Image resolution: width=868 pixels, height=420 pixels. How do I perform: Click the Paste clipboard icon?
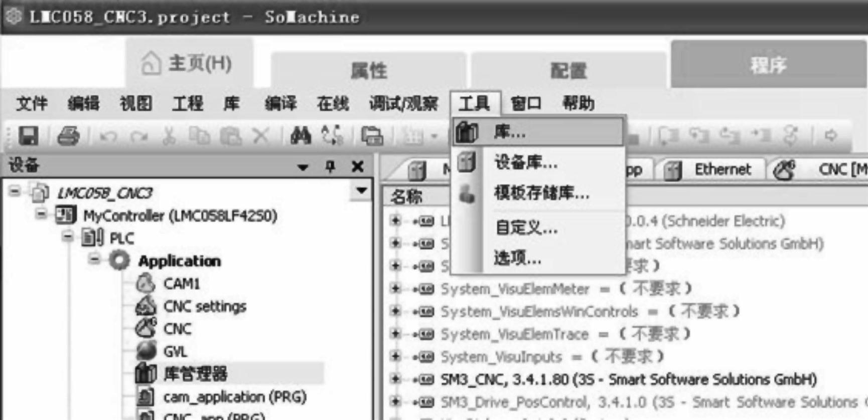(230, 136)
